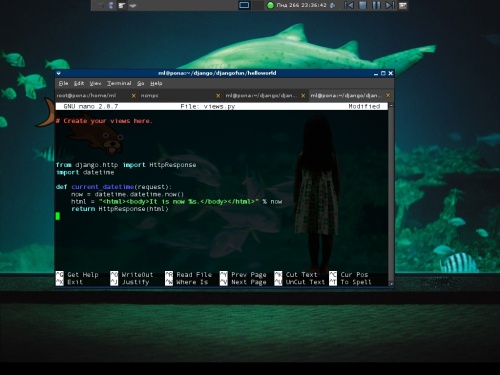Open the rightmost window-list icon in top panel
The image size is (500, 375).
[403, 5]
